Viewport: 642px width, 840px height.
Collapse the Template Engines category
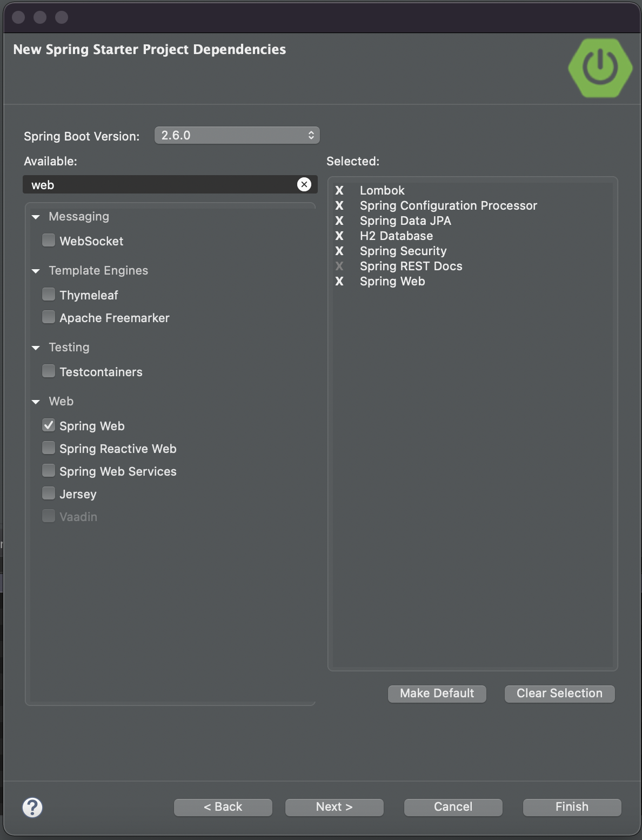click(x=36, y=271)
